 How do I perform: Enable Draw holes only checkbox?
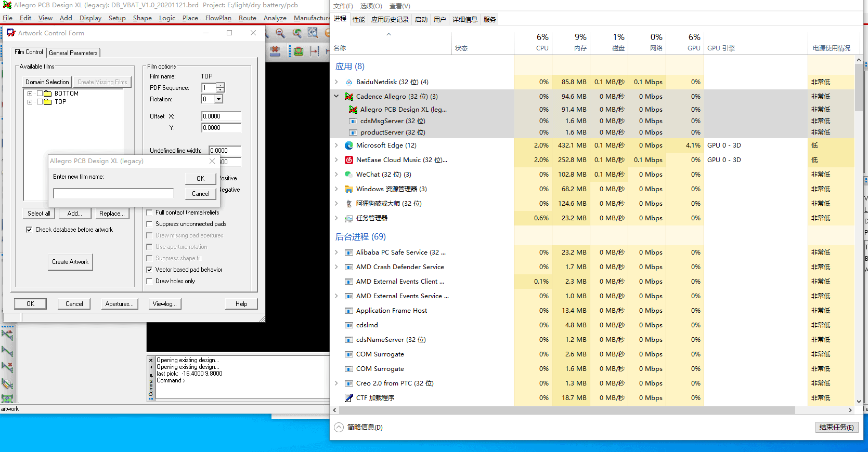click(x=150, y=281)
